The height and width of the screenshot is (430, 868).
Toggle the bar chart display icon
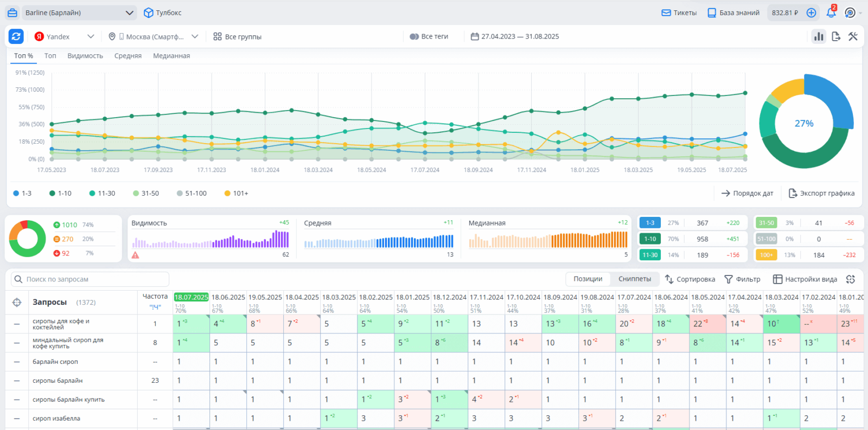(x=819, y=36)
